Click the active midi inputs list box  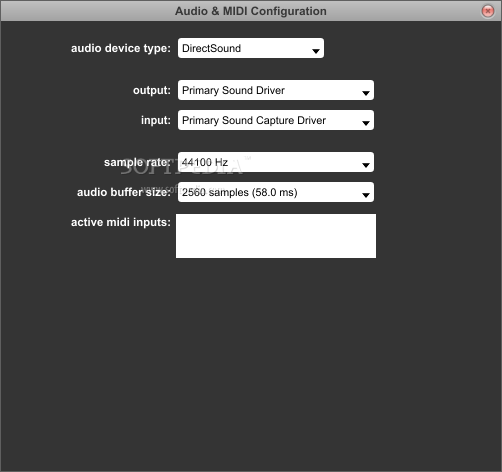(x=276, y=236)
